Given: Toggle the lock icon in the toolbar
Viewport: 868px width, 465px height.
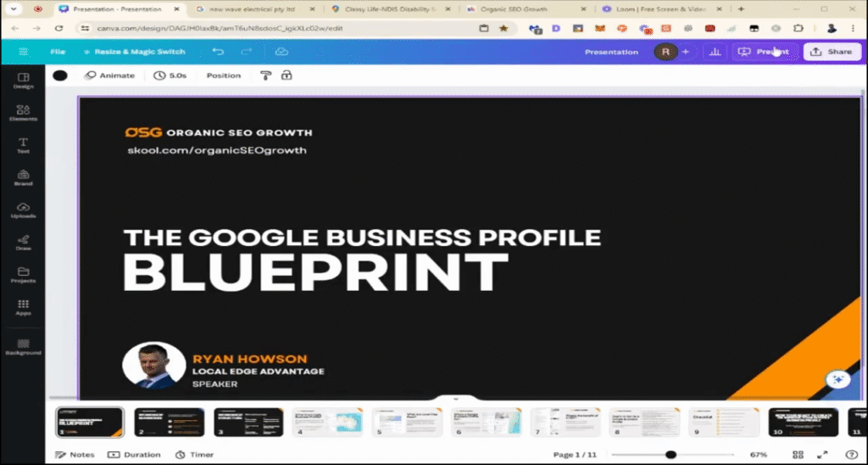Looking at the screenshot, I should pos(287,76).
